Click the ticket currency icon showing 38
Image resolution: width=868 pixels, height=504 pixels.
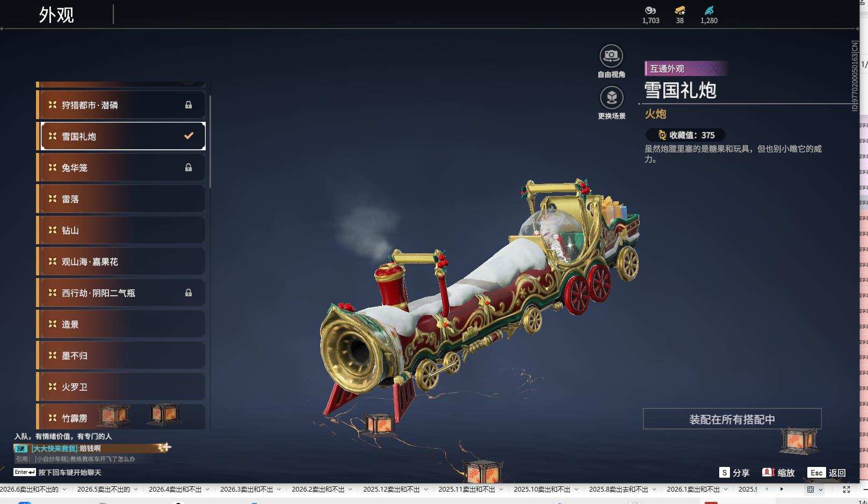tap(680, 10)
